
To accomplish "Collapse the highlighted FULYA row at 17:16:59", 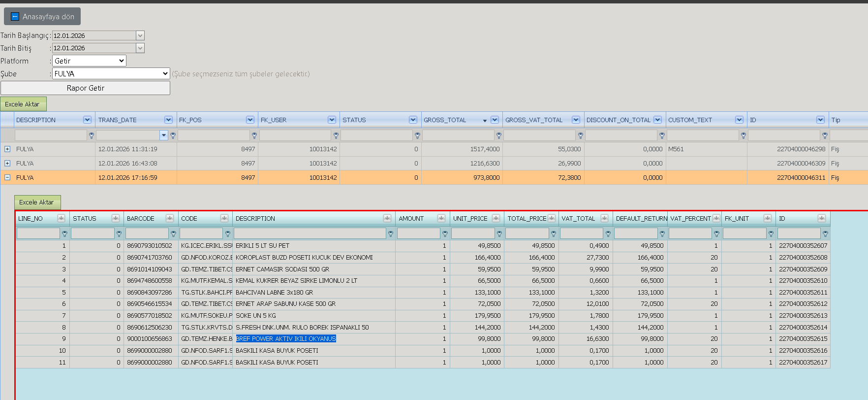I will [x=7, y=177].
